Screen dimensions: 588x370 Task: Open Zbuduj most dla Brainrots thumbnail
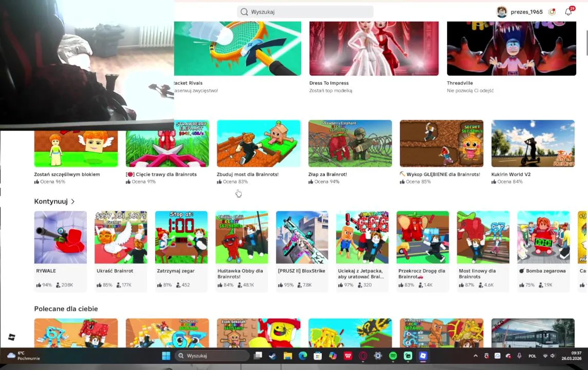click(259, 143)
